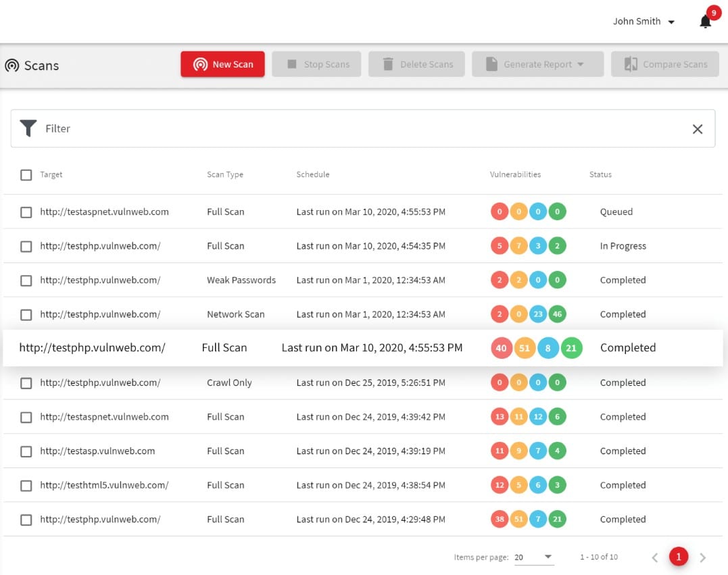Check the select-all checkbox in table header

26,174
